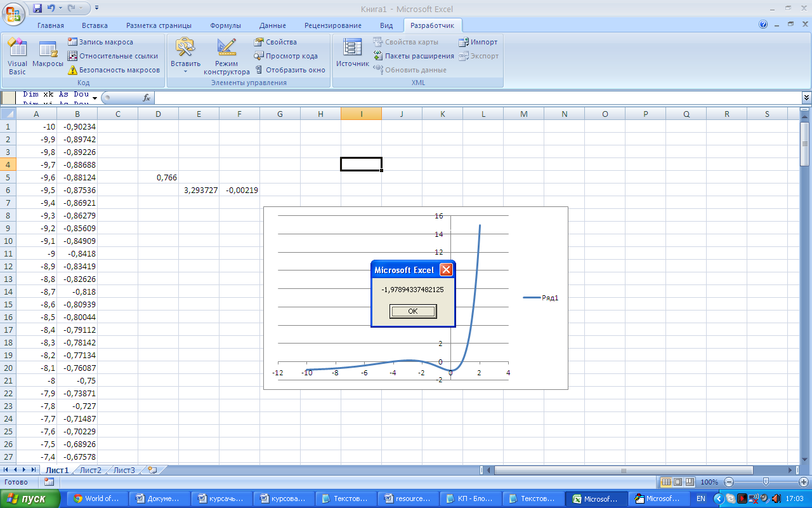Select the Данные tab

272,25
